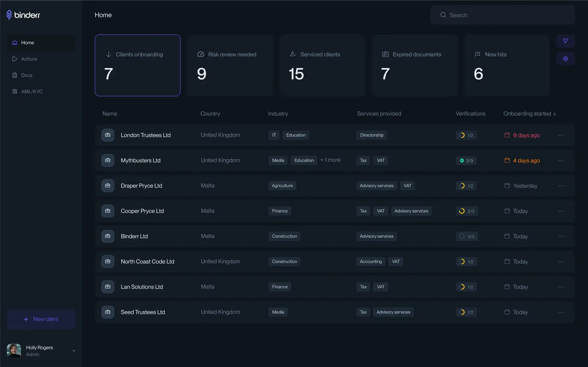Screen dimensions: 588x367
Task: Click the New client button
Action: (41, 319)
